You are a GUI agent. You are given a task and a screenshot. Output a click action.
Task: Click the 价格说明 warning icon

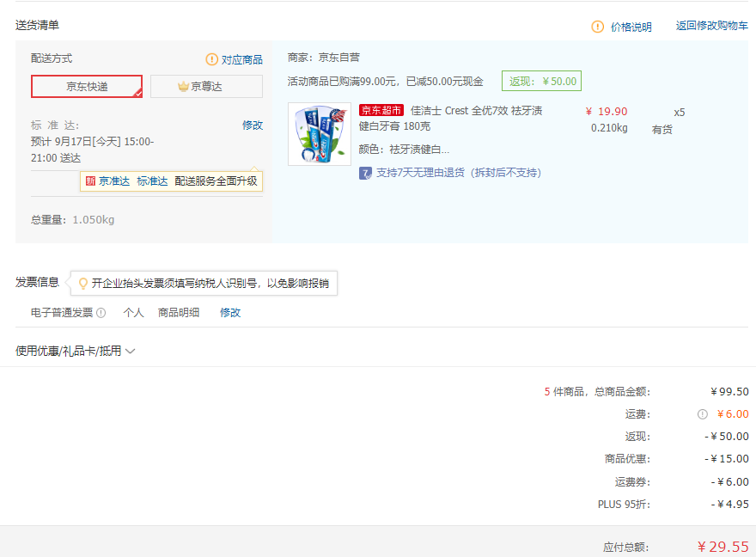597,27
